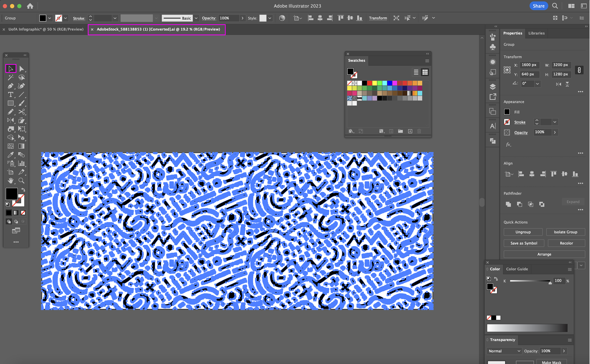This screenshot has width=590, height=364.
Task: Pick the red swatch in Swatches panel
Action: (x=369, y=83)
